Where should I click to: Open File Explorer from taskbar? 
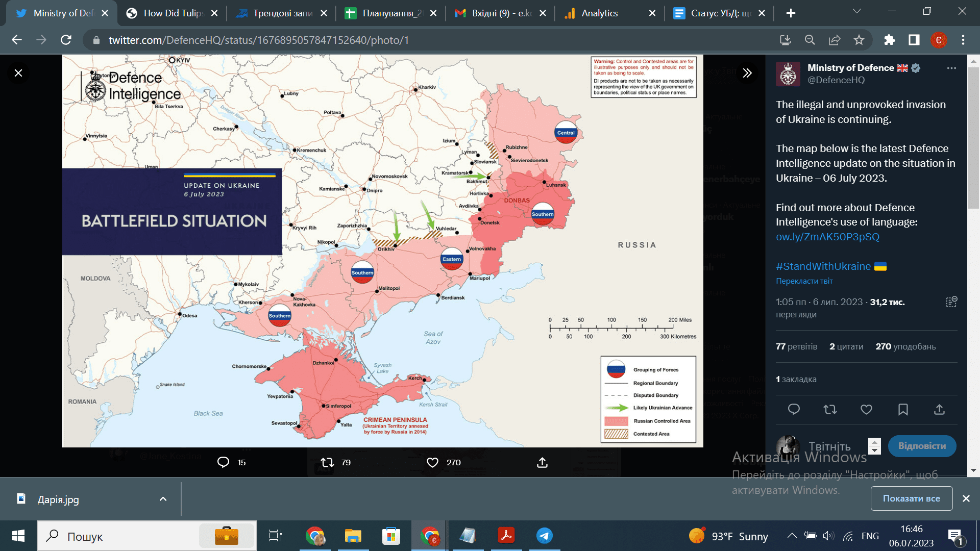(x=353, y=536)
